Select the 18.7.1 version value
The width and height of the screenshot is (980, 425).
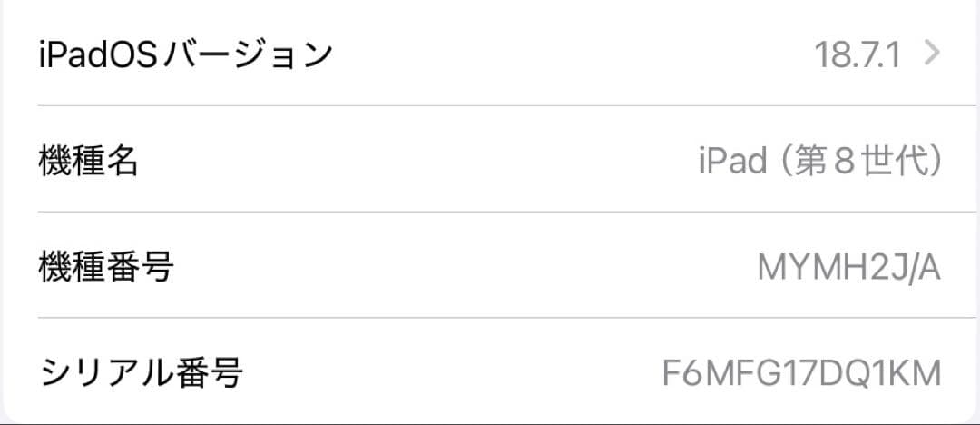click(857, 56)
